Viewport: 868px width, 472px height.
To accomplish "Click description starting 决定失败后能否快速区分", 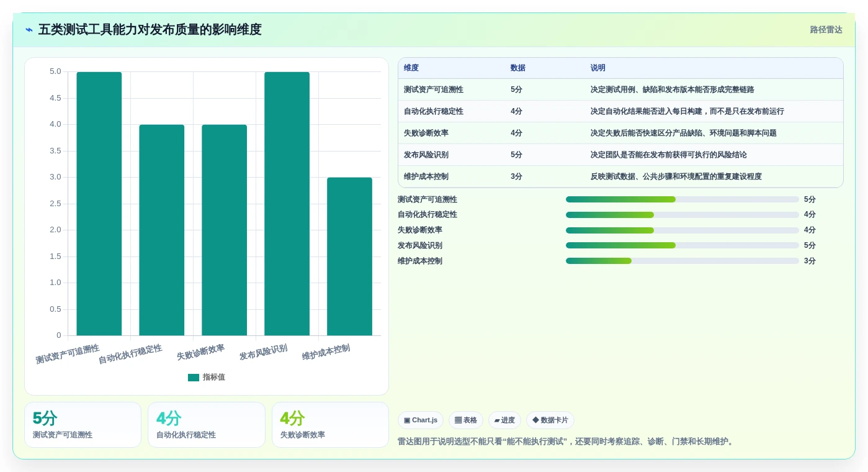I will click(684, 133).
